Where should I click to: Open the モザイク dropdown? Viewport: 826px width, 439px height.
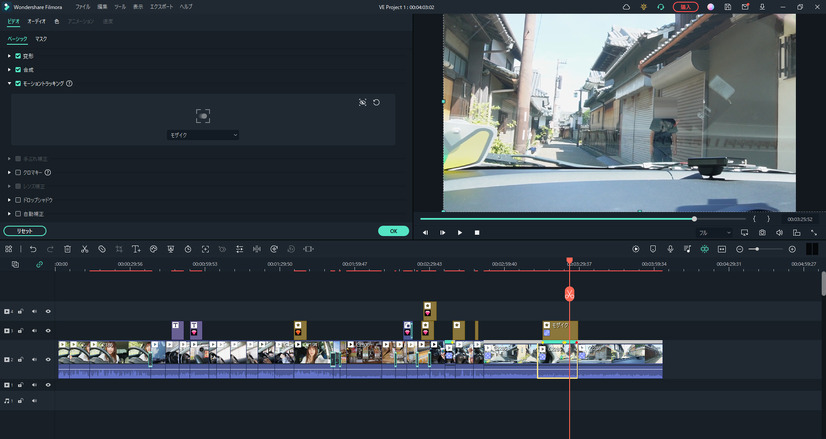pos(203,135)
